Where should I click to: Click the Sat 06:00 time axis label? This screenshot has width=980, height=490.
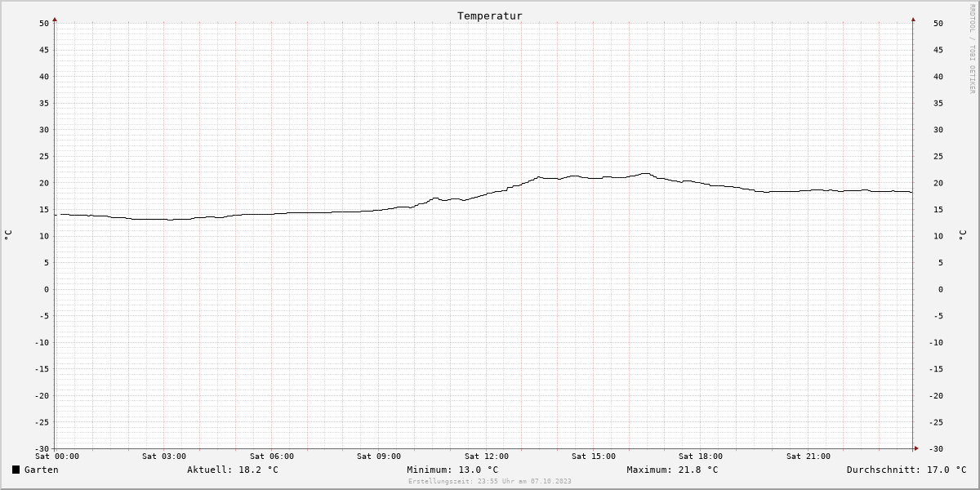pos(272,457)
